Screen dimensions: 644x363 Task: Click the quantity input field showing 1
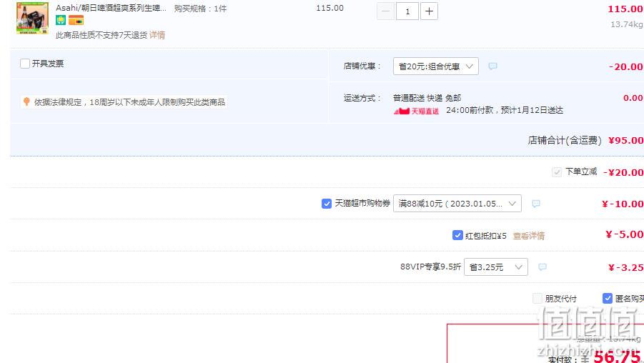407,11
